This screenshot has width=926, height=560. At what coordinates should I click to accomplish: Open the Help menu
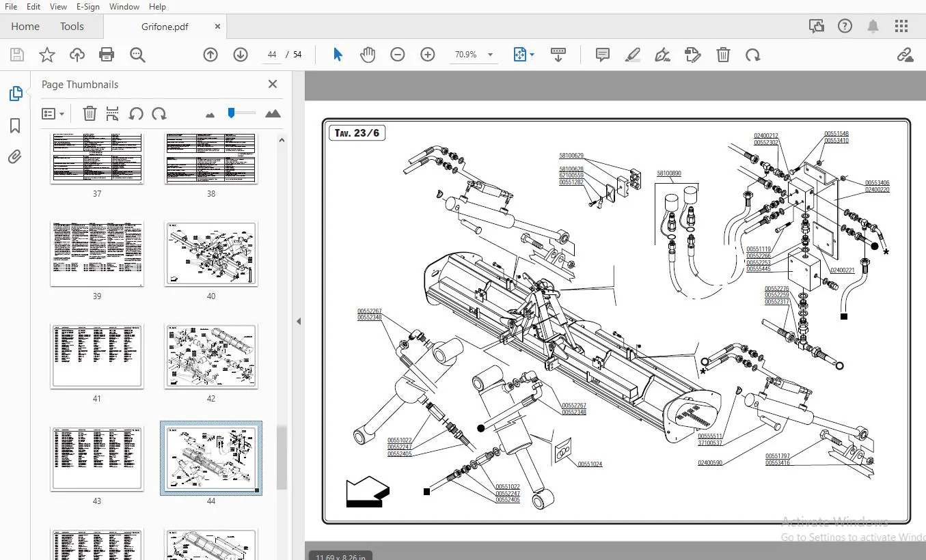(x=157, y=7)
